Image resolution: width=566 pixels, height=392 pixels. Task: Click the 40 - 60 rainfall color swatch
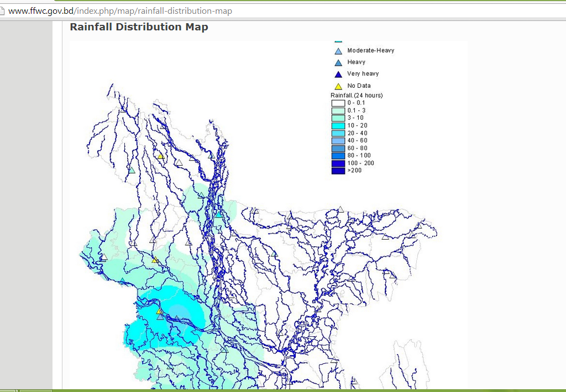pos(338,141)
